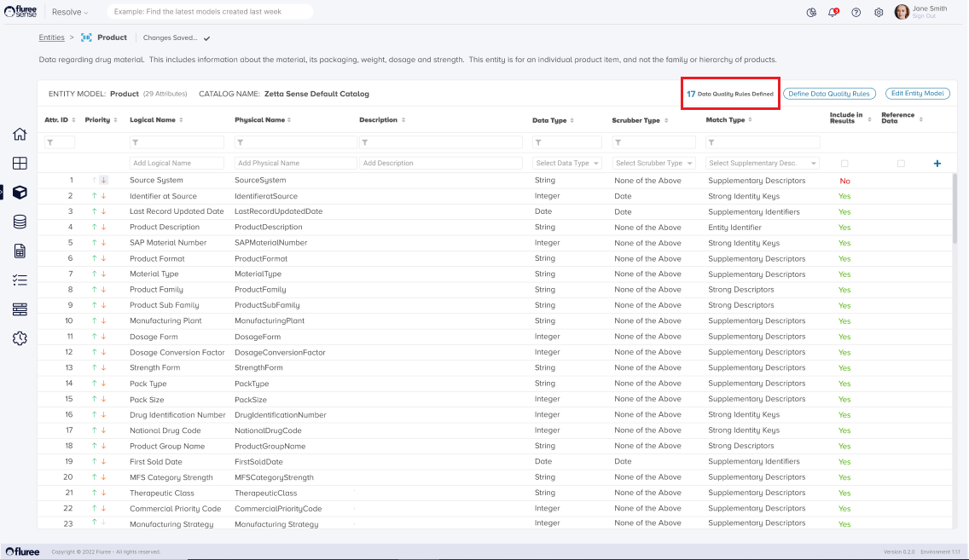Check the Include in Results checkbox

[844, 164]
